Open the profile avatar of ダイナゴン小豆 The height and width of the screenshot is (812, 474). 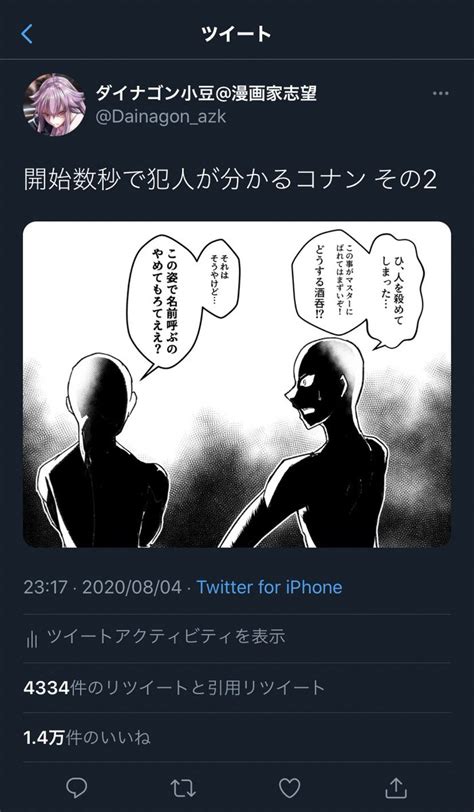(x=54, y=104)
